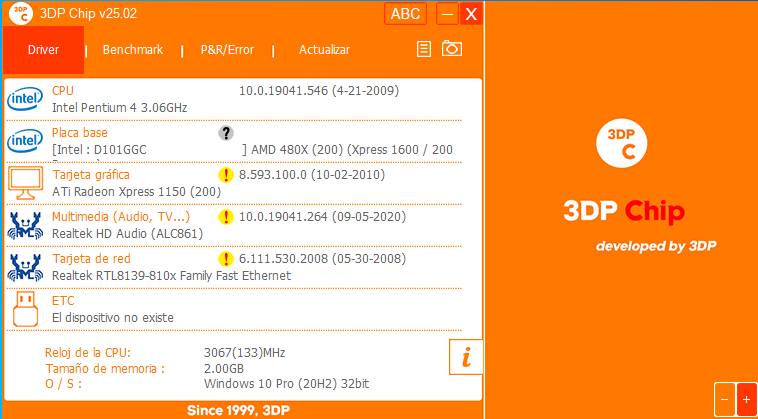Click the Realtek audio crab icon

click(24, 225)
